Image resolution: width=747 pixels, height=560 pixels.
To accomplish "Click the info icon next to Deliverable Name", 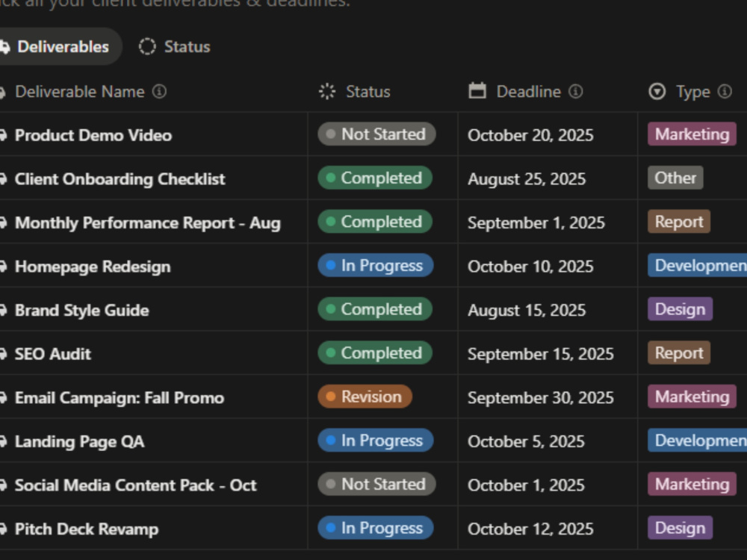I will (x=160, y=91).
